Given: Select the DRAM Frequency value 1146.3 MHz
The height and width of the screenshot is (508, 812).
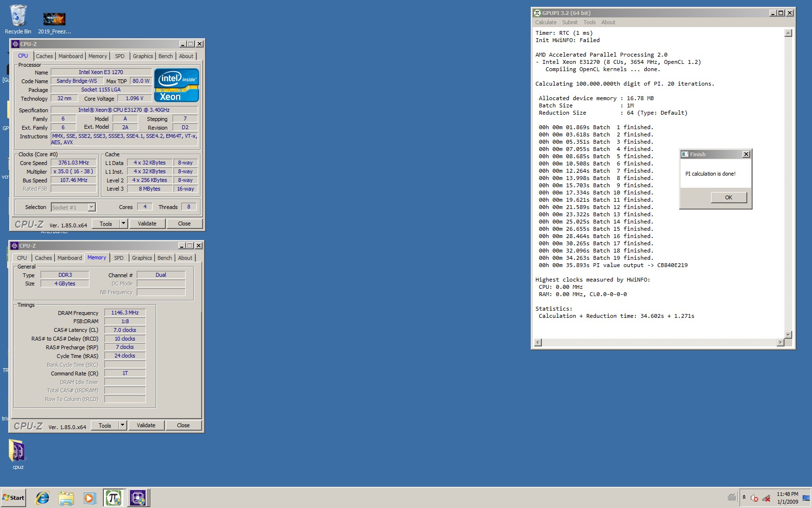Looking at the screenshot, I should tap(125, 313).
